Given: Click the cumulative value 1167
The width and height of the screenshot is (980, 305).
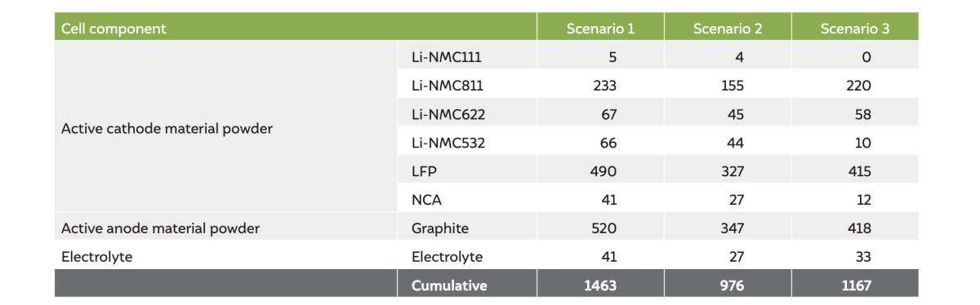Looking at the screenshot, I should pyautogui.click(x=855, y=285).
